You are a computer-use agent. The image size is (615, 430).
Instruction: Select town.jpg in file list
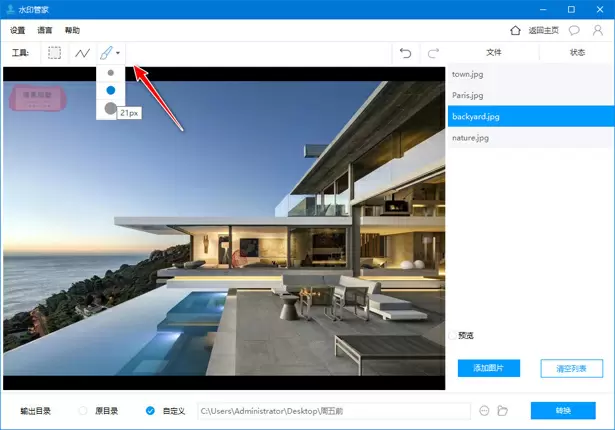pos(531,74)
